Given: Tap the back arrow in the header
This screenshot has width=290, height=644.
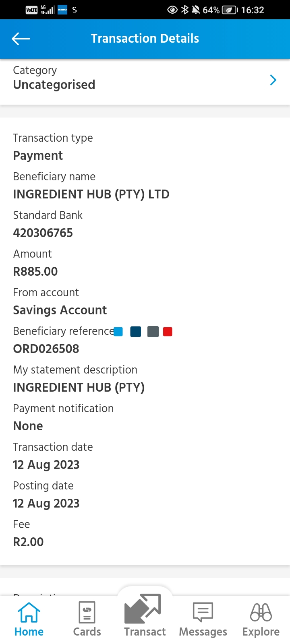Looking at the screenshot, I should click(21, 39).
